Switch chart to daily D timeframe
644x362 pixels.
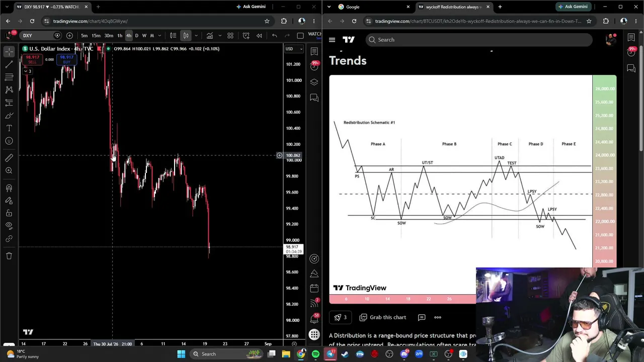pos(136,36)
